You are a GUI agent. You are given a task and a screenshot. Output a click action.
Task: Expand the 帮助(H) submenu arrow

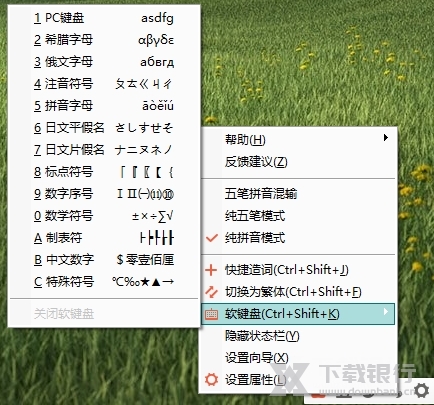[x=386, y=137]
